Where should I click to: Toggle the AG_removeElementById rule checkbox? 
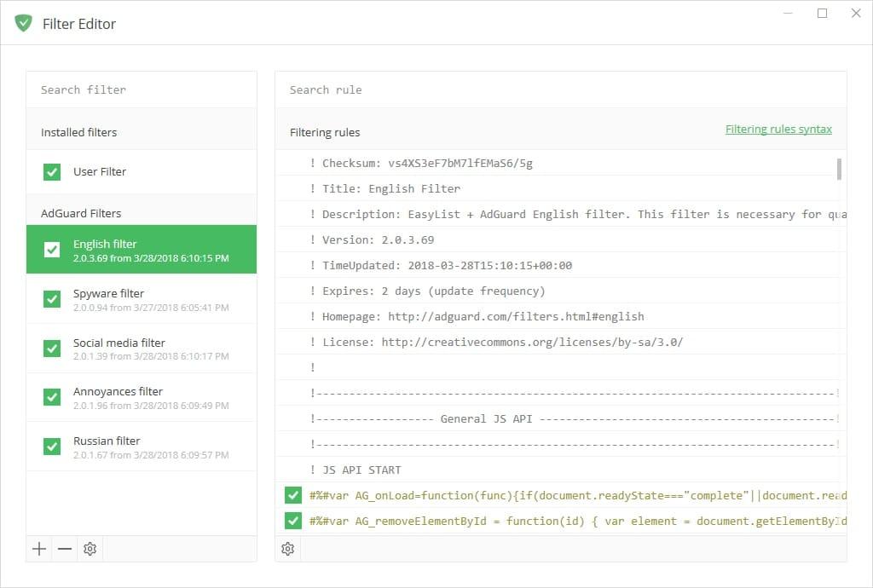coord(292,521)
